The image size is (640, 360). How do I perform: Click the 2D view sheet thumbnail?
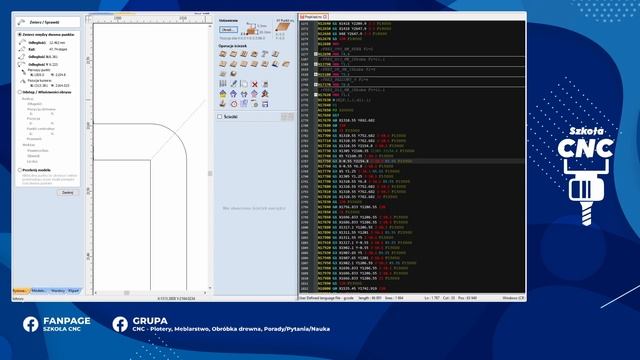click(282, 27)
